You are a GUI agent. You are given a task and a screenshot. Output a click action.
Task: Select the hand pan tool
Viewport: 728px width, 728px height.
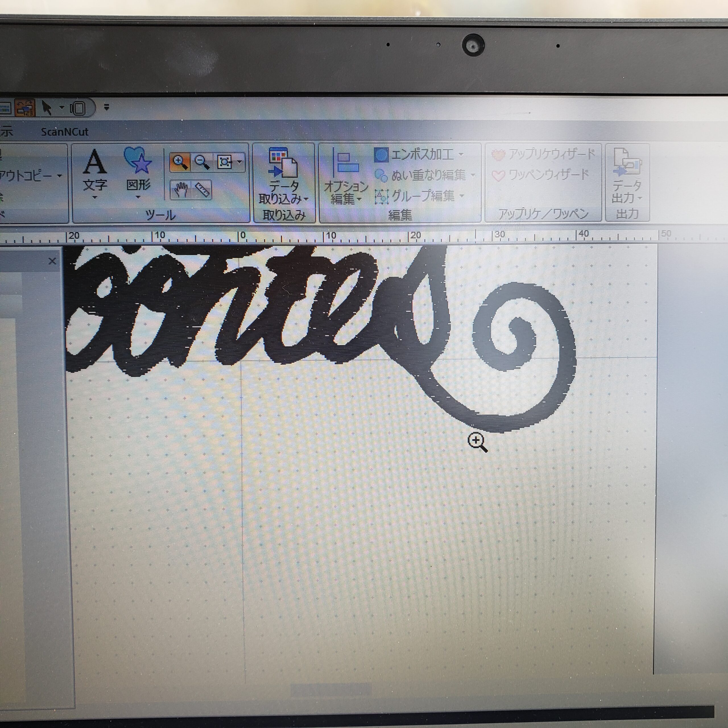pos(181,190)
